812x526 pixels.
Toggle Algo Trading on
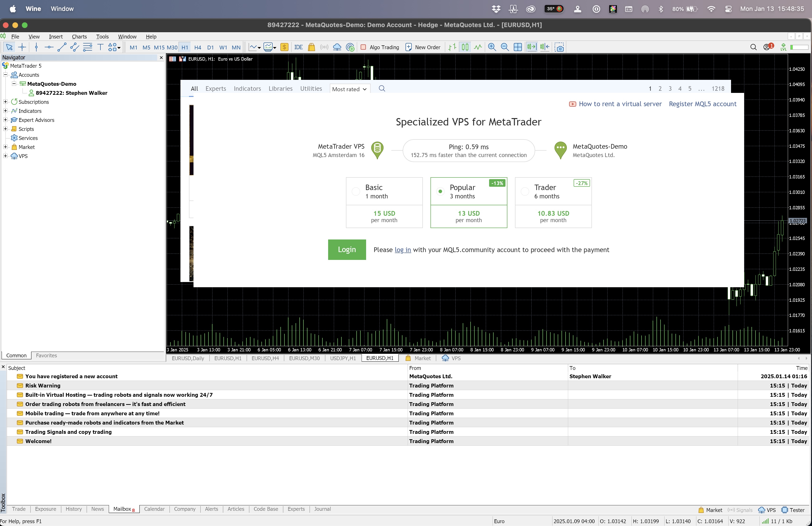pos(380,47)
